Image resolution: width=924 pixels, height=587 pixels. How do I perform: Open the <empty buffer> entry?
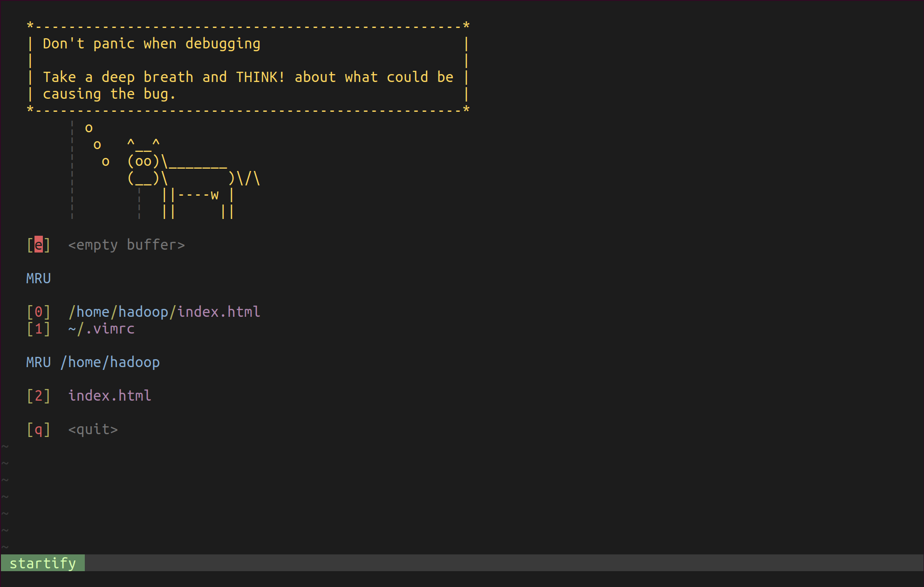126,245
